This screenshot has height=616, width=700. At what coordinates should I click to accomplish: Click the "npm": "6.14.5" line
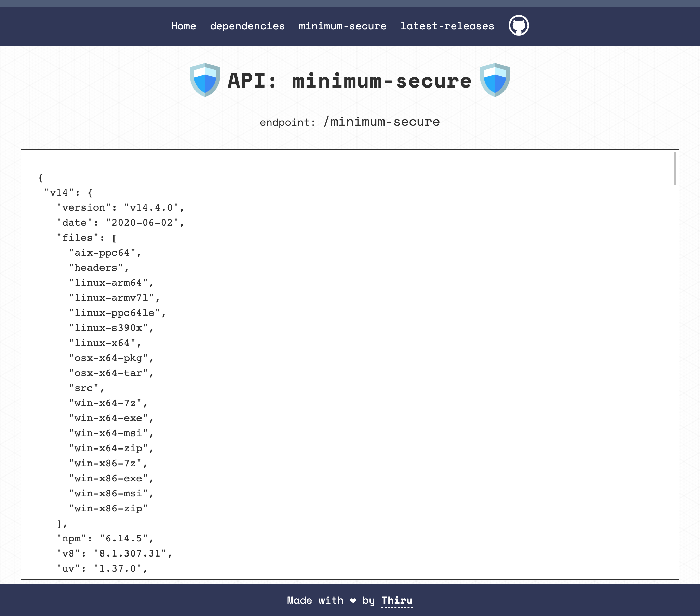click(x=105, y=538)
